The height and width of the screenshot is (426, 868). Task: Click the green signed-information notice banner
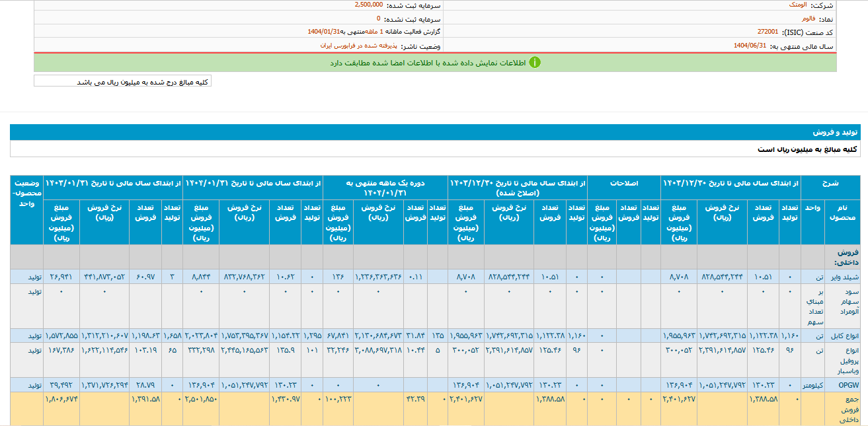tap(435, 63)
